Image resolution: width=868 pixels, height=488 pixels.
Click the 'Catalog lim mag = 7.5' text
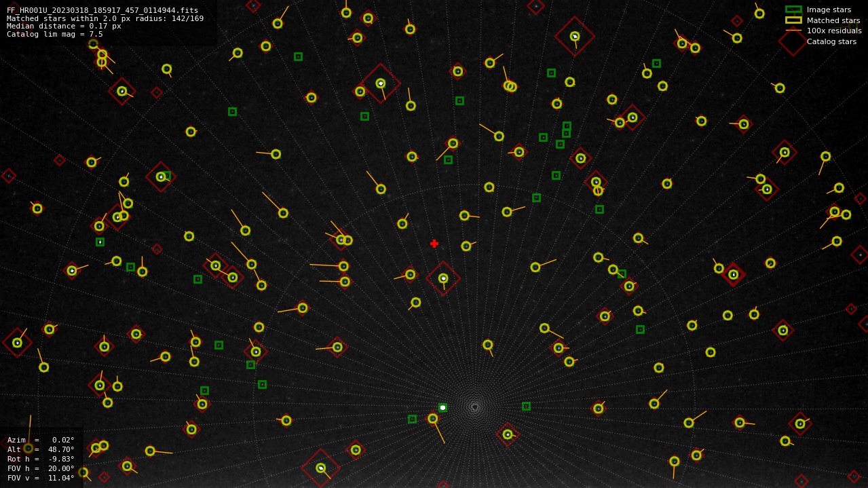55,34
